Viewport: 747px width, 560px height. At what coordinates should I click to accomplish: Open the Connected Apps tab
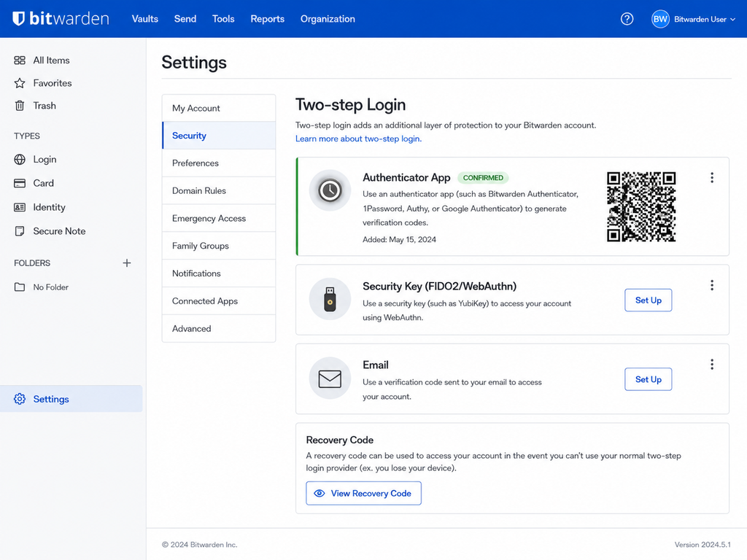219,301
